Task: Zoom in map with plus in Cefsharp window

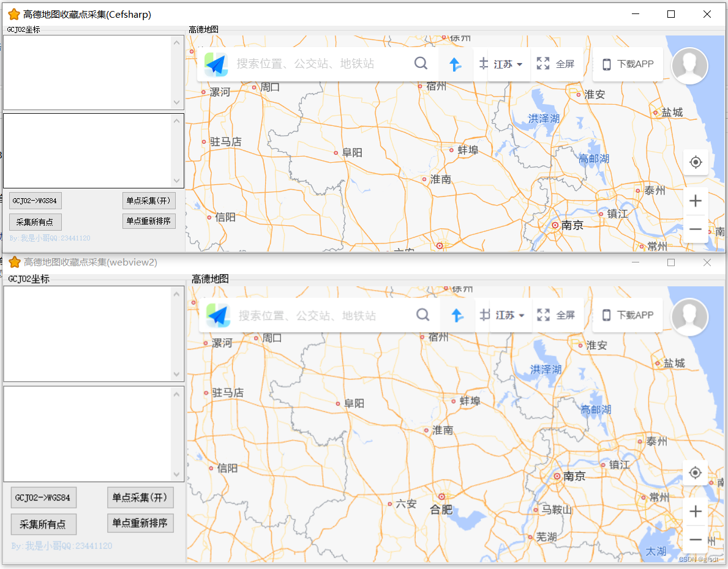Action: point(696,201)
